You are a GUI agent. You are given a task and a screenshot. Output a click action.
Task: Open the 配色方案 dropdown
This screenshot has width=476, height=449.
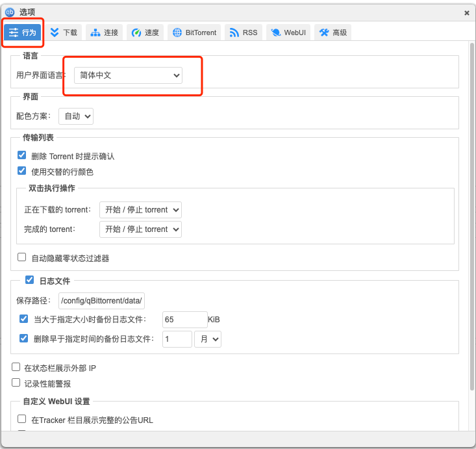point(76,116)
